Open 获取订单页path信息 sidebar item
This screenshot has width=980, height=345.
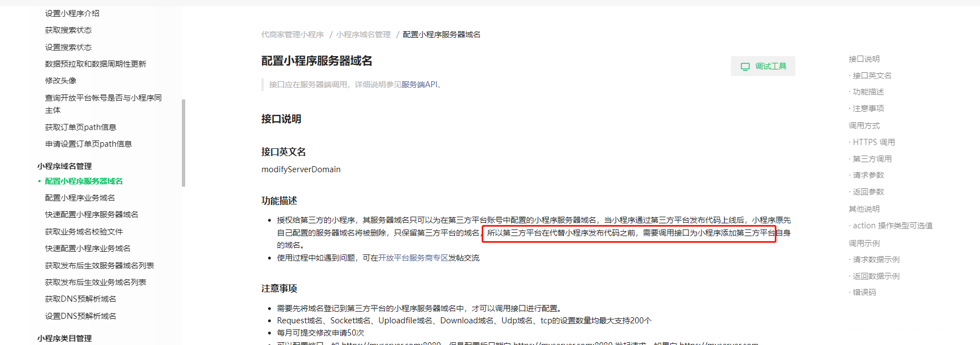(x=81, y=127)
